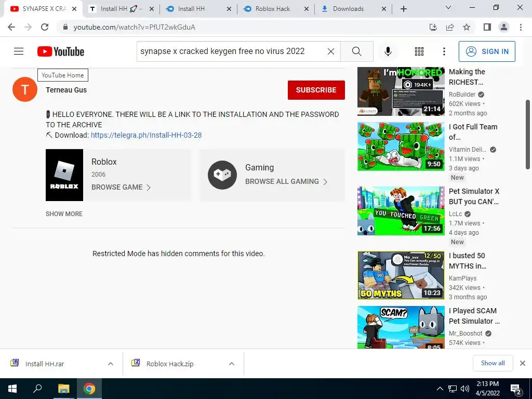
Task: Open Terneau Gus channel name
Action: [x=66, y=90]
